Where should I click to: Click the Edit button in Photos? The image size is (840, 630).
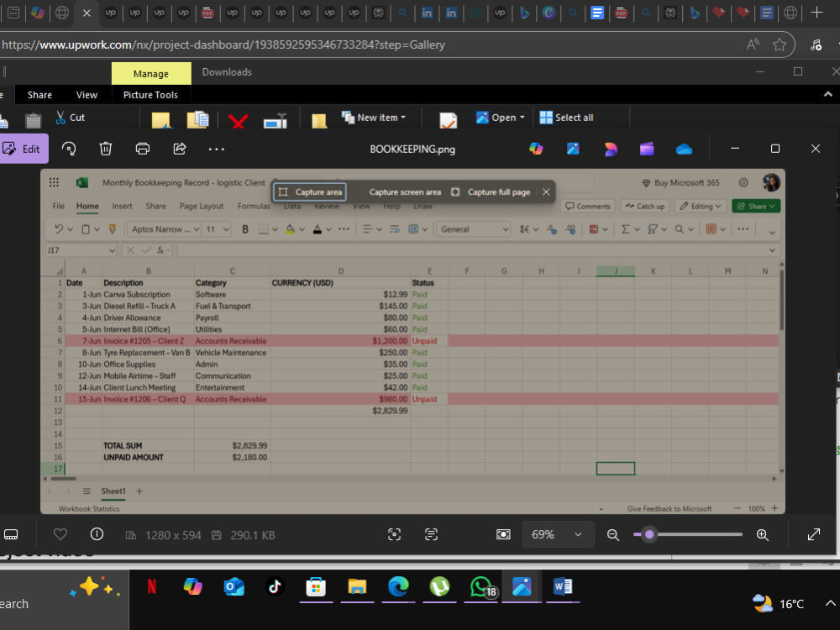pyautogui.click(x=23, y=149)
